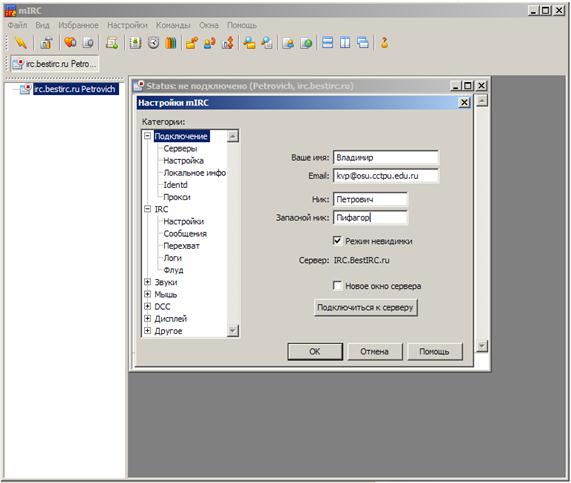Select irc.bestirc.ru Petrovich in the treebar
This screenshot has height=483, width=571.
[x=76, y=89]
